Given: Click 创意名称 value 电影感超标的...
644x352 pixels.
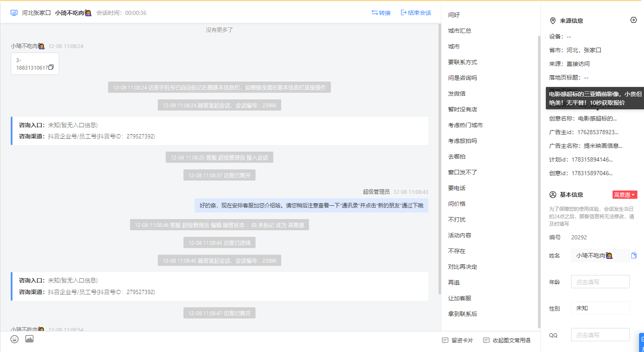Looking at the screenshot, I should click(597, 118).
